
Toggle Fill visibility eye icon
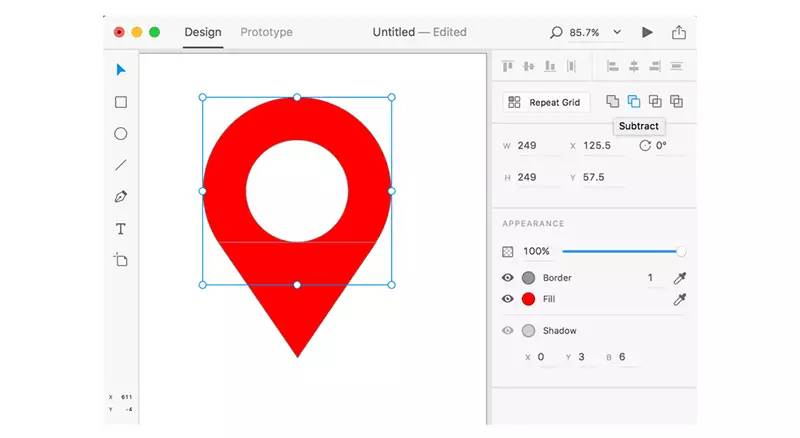(508, 299)
